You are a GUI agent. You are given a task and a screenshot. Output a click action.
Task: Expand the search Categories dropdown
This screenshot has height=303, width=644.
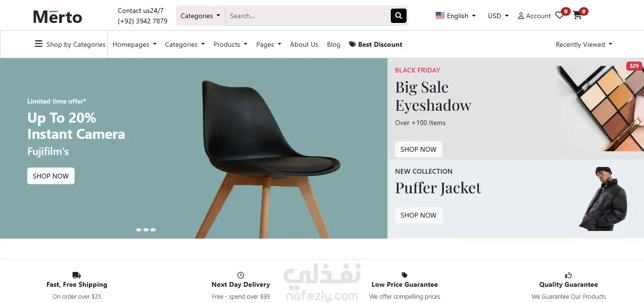click(x=201, y=16)
